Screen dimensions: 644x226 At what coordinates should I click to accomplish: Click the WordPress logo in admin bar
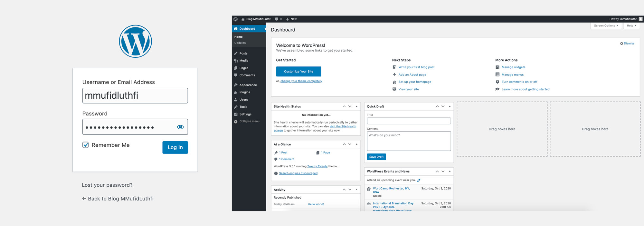(235, 19)
